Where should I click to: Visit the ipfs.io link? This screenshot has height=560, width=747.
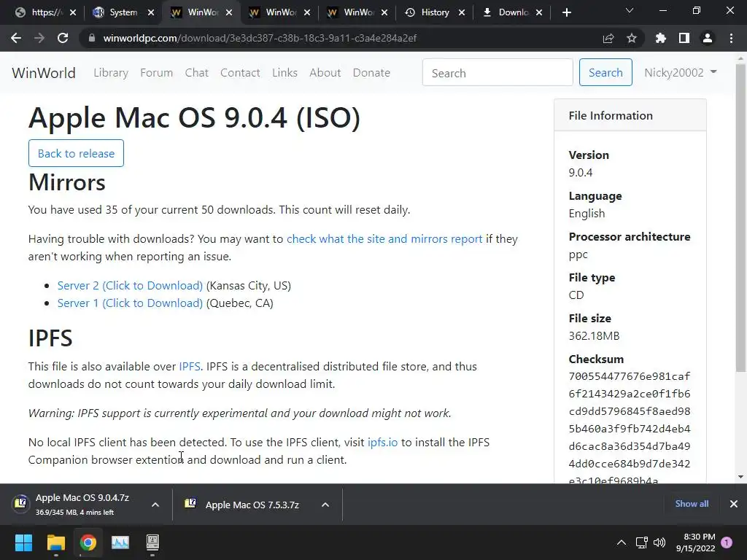tap(382, 443)
